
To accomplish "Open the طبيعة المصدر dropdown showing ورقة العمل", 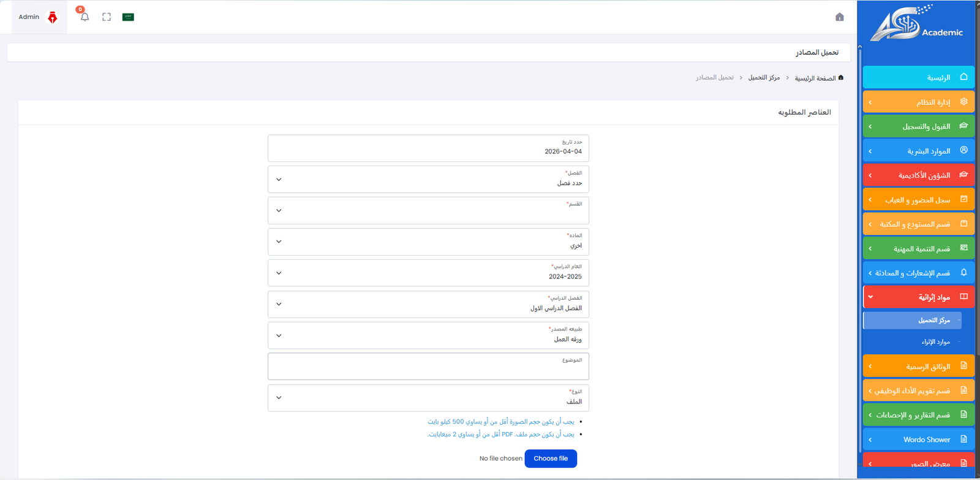I will [x=428, y=335].
